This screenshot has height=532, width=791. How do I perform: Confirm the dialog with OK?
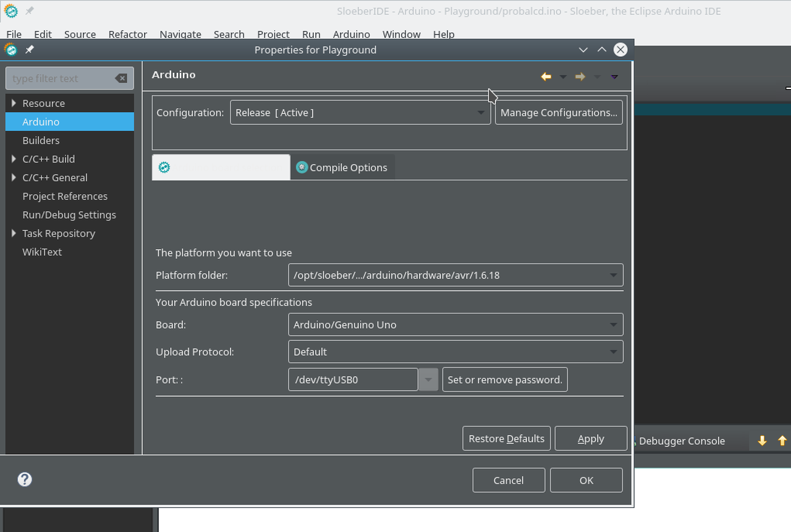pyautogui.click(x=586, y=480)
